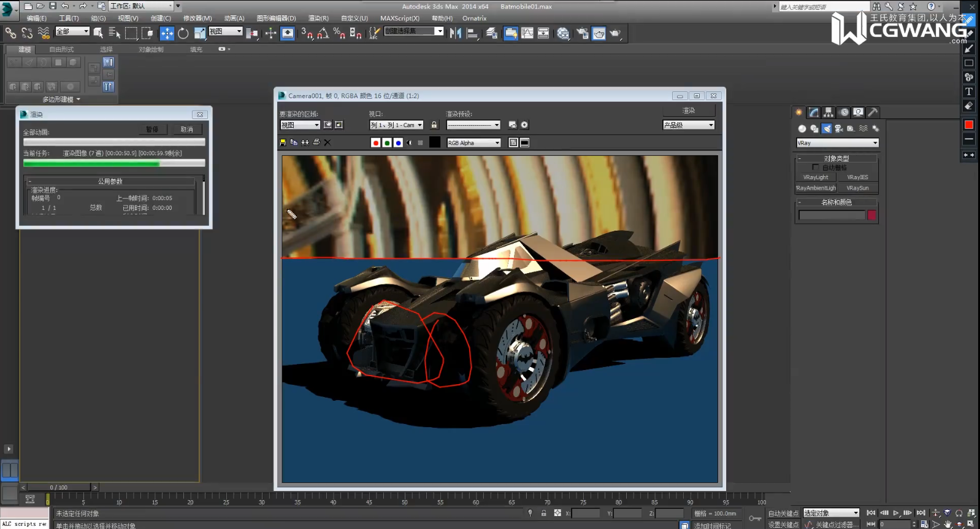Open Select by Name list tool
980x529 pixels.
114,33
